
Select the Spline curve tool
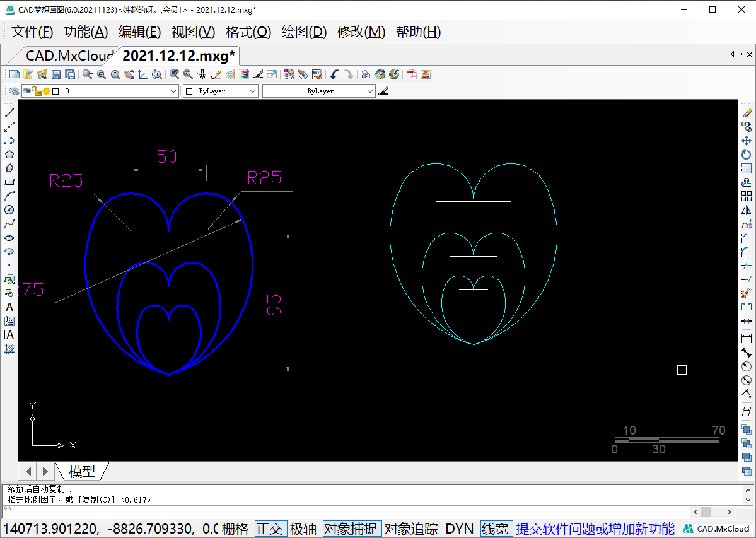[9, 224]
